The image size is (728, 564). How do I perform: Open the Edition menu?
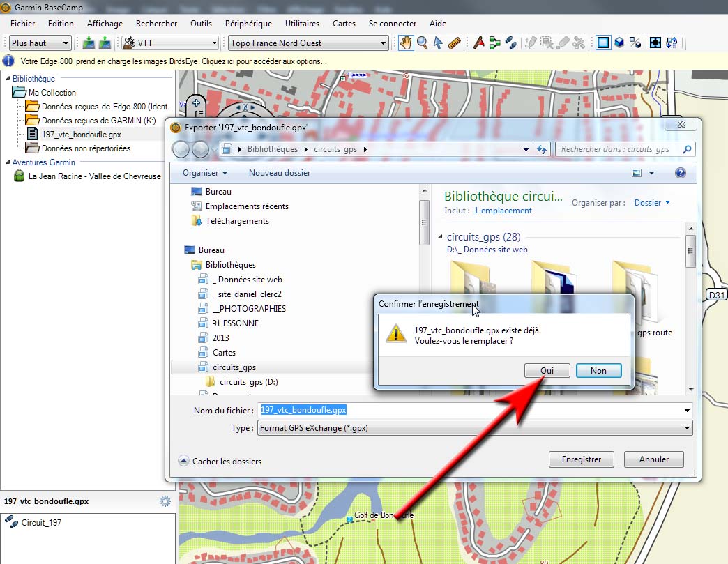point(61,24)
